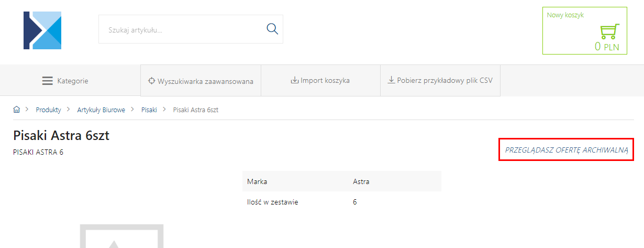This screenshot has height=248, width=644.
Task: Click the Kategorie hamburger icon
Action: [x=48, y=81]
